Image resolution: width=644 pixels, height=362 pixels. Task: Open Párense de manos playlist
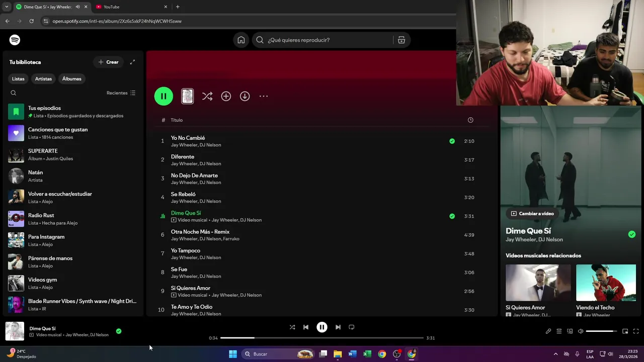tap(73, 262)
